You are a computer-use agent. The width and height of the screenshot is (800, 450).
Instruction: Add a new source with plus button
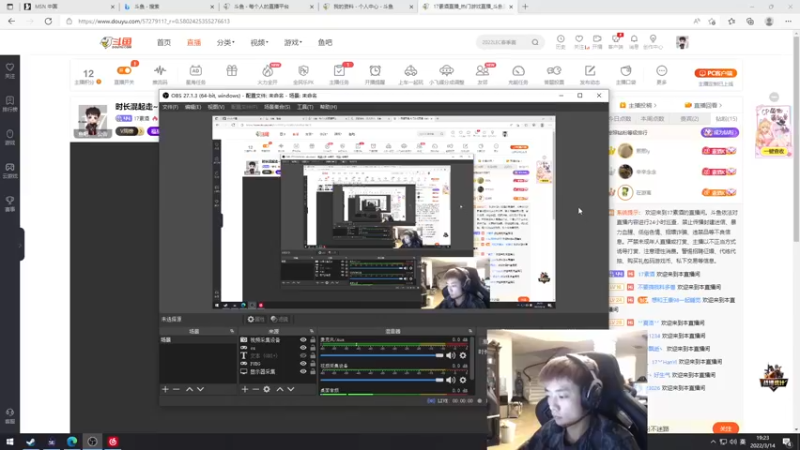coord(245,389)
